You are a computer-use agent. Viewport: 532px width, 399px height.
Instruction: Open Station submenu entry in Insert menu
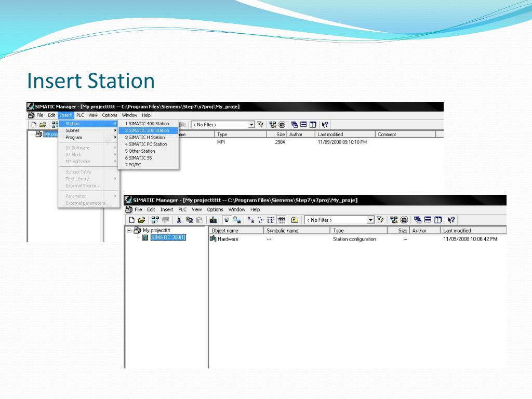88,124
